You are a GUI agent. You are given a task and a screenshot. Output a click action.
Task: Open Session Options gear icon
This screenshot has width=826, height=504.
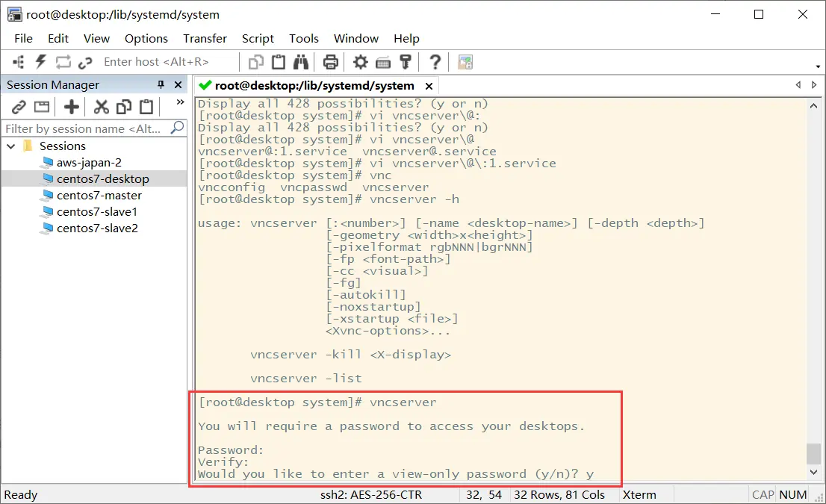360,62
